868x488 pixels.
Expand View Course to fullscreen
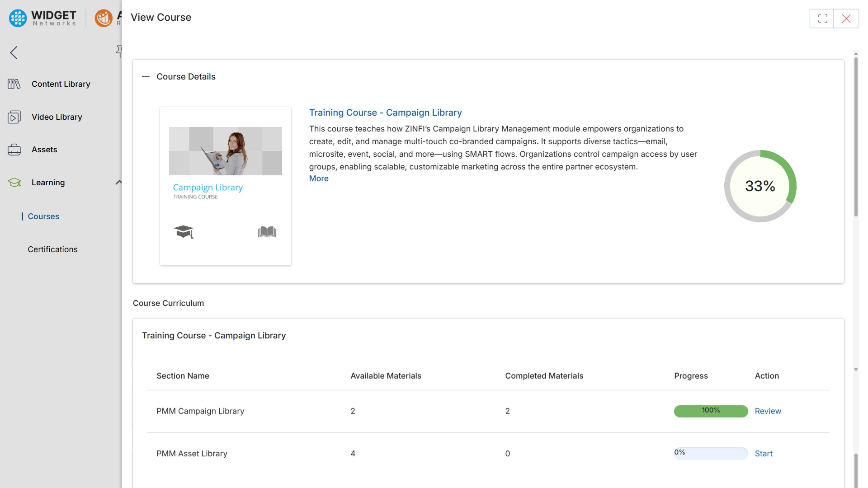pos(822,19)
